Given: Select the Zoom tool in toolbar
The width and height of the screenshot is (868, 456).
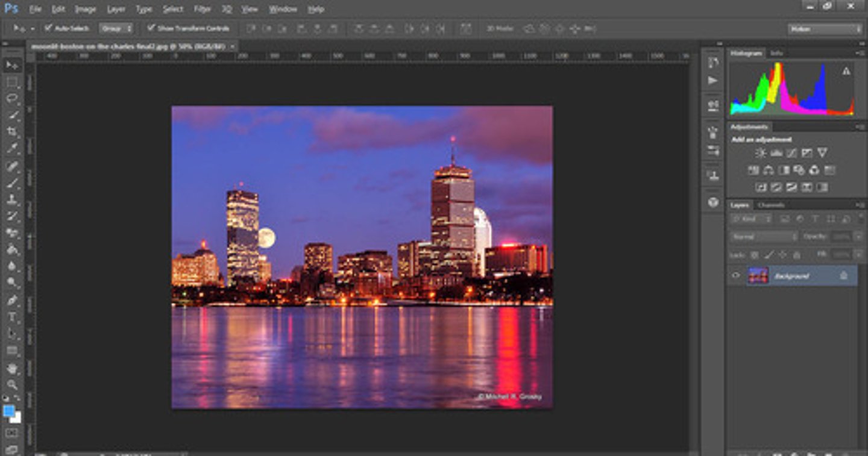Looking at the screenshot, I should click(x=12, y=384).
